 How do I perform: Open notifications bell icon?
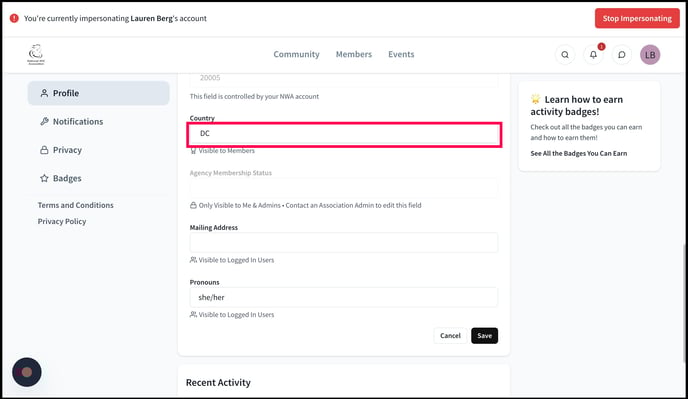pyautogui.click(x=593, y=55)
